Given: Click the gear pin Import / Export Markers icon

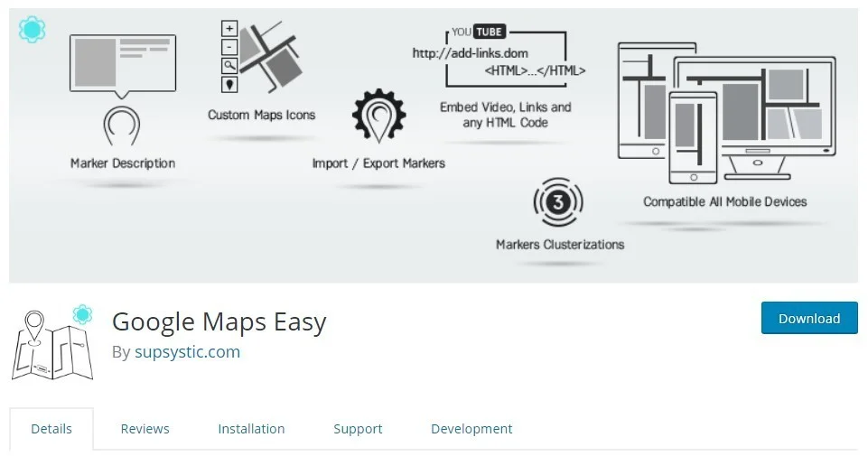Looking at the screenshot, I should click(x=378, y=116).
